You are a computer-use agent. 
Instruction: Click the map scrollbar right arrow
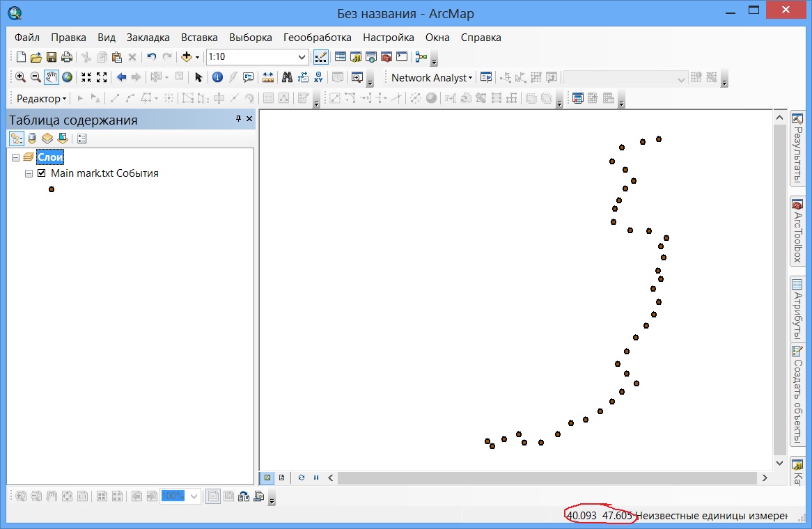[x=765, y=477]
